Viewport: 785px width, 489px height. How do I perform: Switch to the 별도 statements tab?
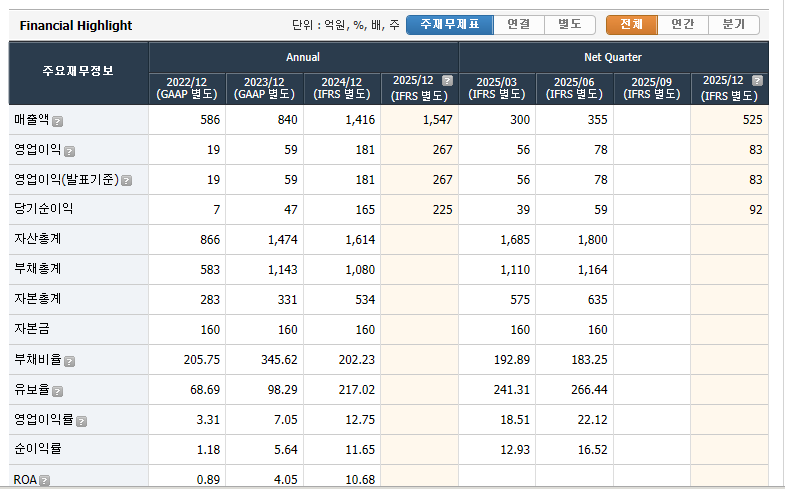[570, 25]
